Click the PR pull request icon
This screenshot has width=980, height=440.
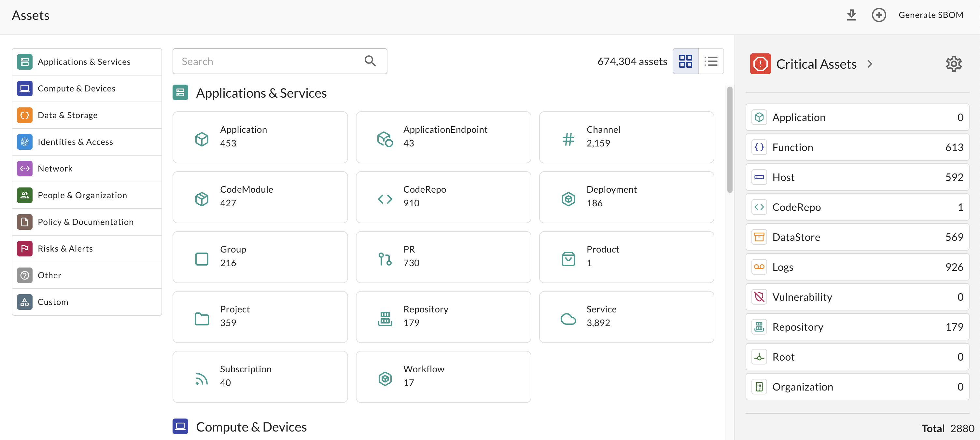click(385, 259)
